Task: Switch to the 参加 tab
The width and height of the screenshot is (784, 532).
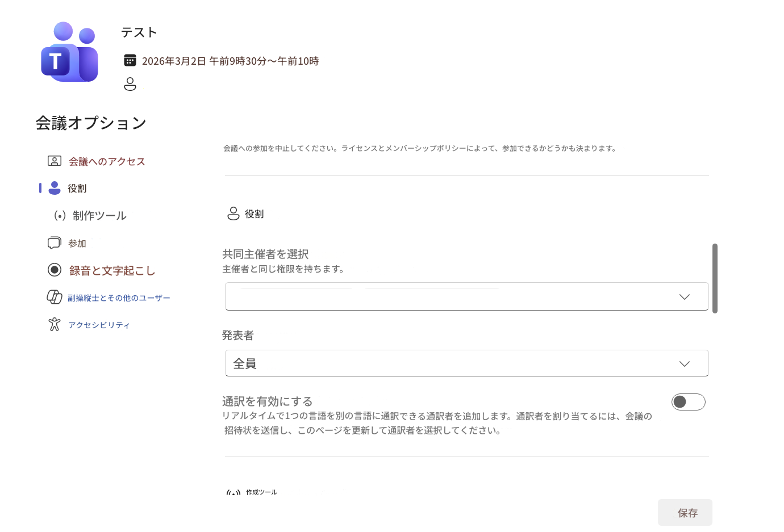Action: (77, 244)
